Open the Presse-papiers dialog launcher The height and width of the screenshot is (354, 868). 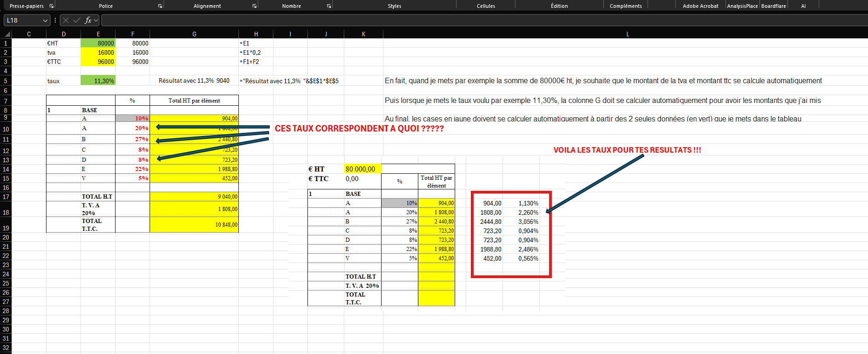(x=52, y=6)
